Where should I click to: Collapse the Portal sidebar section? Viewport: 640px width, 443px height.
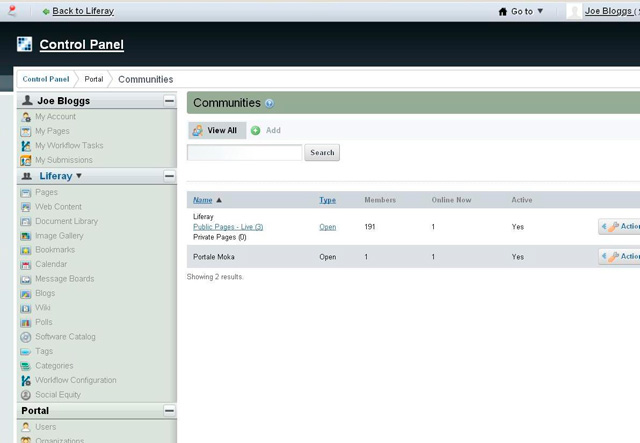click(x=169, y=410)
